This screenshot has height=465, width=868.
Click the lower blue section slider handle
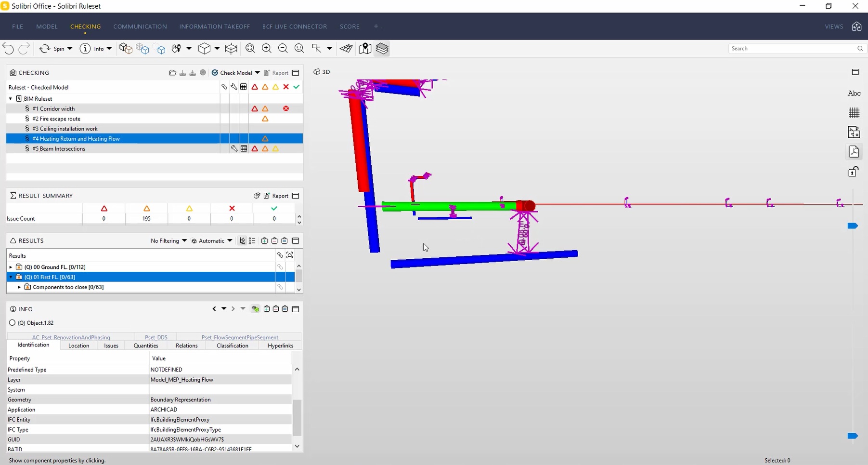click(x=853, y=436)
